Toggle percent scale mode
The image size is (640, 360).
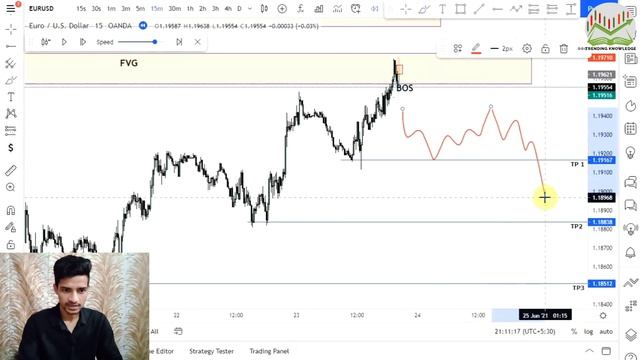[x=574, y=331]
